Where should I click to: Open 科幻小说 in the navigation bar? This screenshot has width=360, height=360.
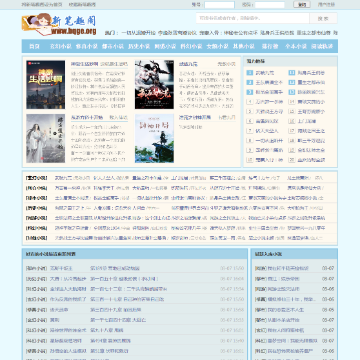191,46
